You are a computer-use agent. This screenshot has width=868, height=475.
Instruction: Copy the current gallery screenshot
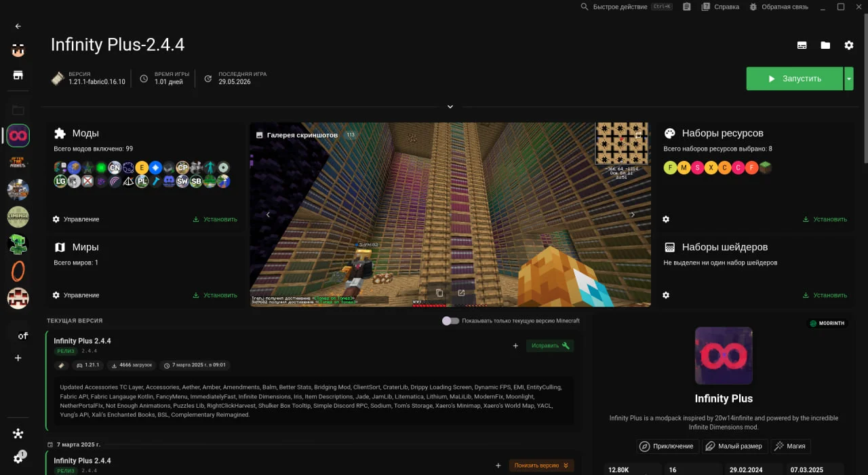(x=439, y=293)
